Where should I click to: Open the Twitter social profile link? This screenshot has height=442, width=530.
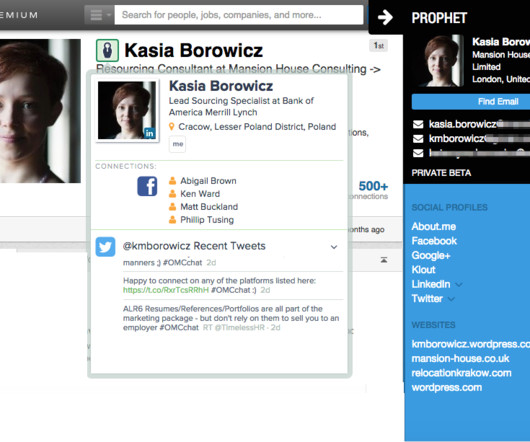click(x=427, y=299)
